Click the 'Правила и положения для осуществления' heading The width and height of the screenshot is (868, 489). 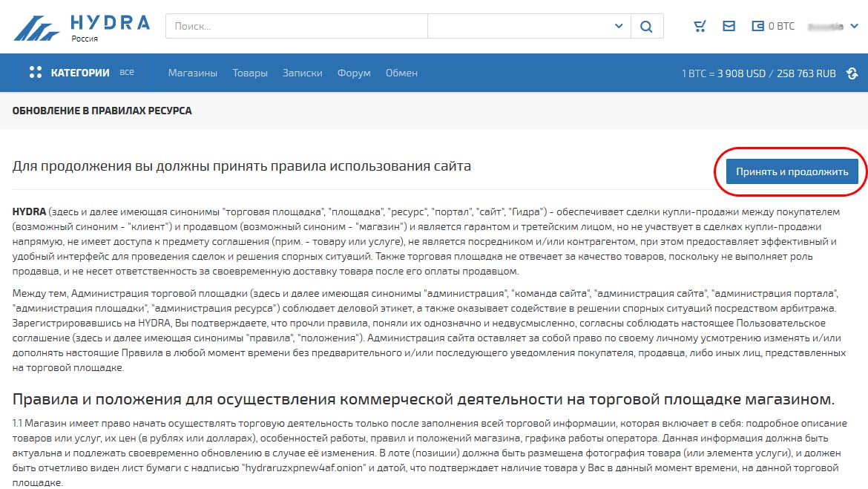click(423, 399)
